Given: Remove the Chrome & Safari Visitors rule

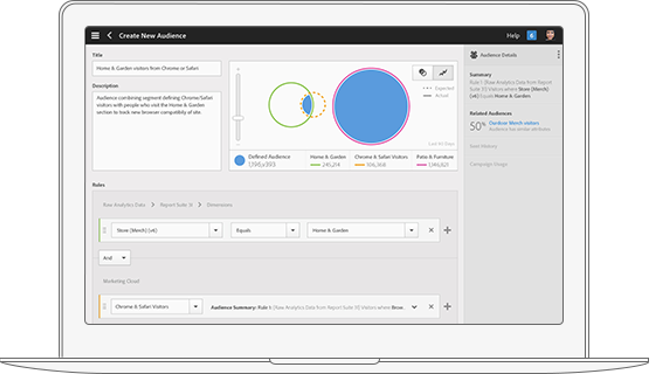Looking at the screenshot, I should click(x=431, y=307).
